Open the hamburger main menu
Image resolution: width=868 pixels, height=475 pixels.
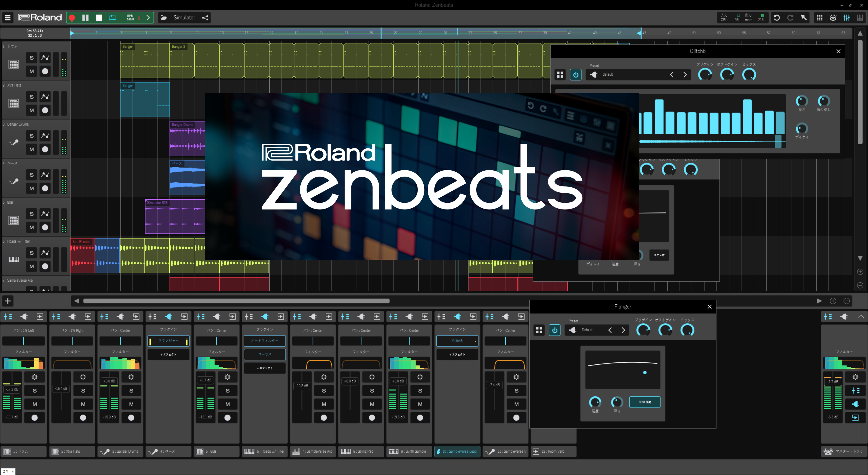(x=7, y=18)
